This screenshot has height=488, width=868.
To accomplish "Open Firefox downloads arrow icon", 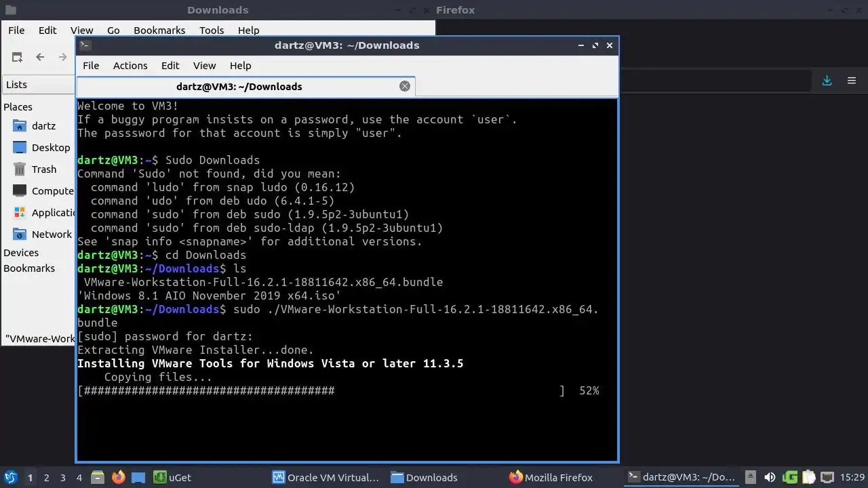I will (827, 81).
